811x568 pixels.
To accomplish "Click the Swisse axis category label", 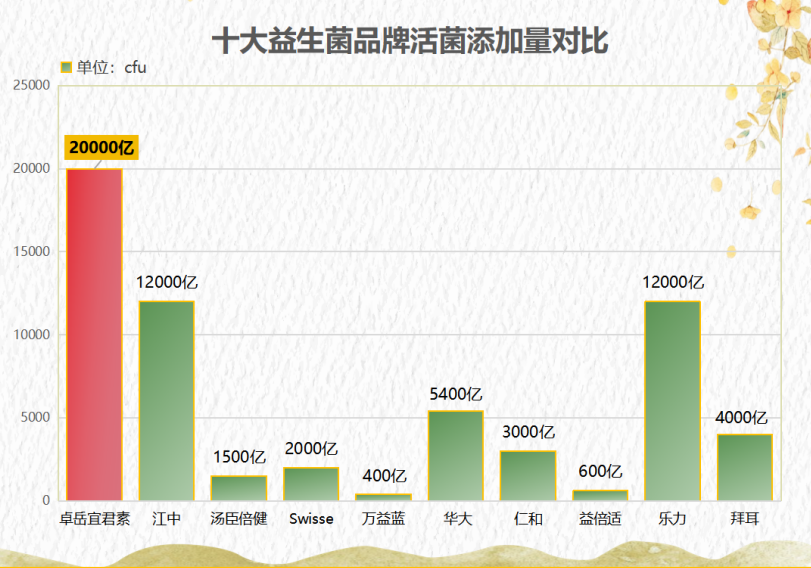I will [311, 518].
